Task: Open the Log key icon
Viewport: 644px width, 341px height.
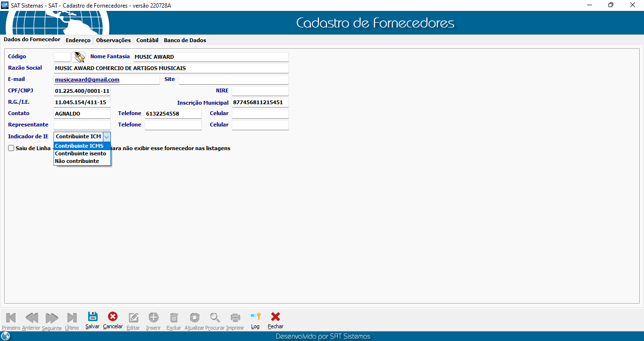Action: point(255,317)
